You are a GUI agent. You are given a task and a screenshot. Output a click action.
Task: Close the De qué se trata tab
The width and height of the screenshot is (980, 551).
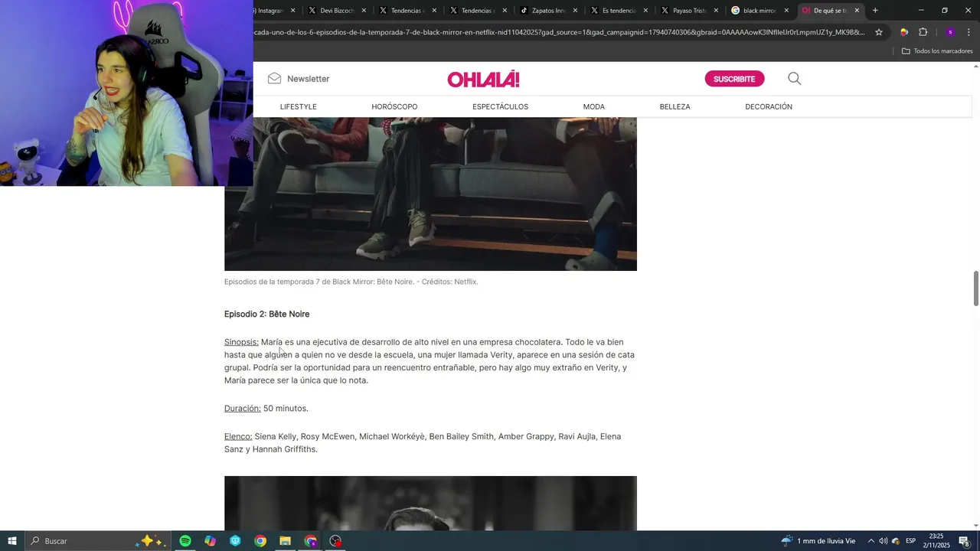coord(857,11)
